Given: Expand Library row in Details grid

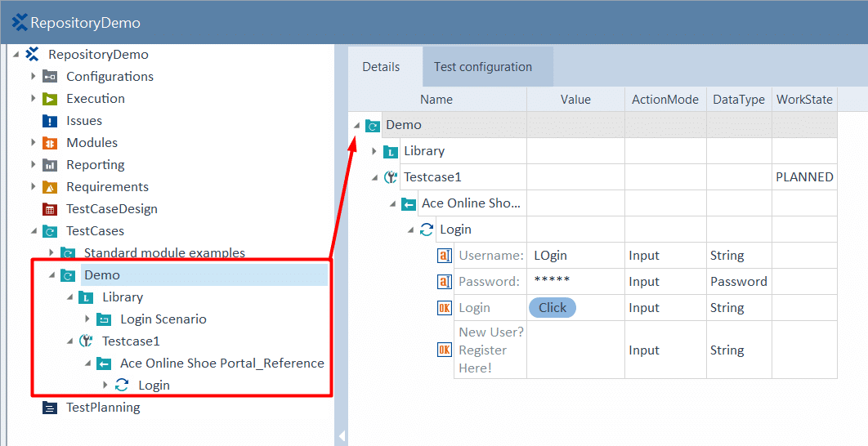Looking at the screenshot, I should coord(374,151).
